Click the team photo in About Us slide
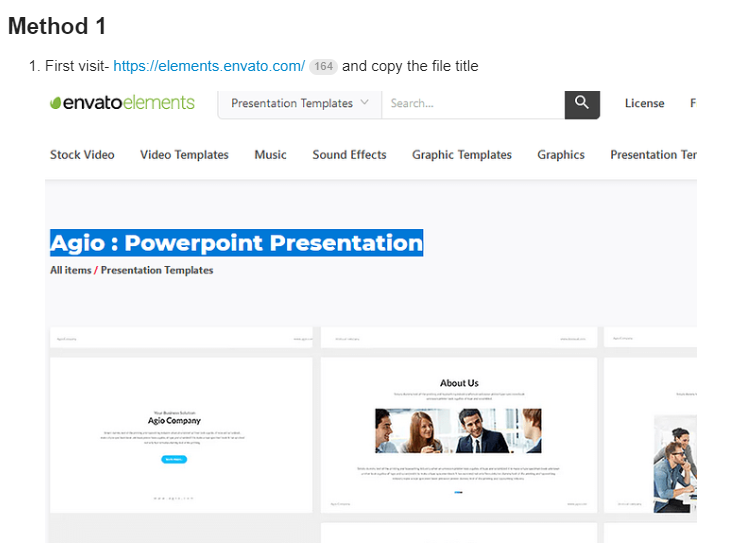This screenshot has width=732, height=550. [x=458, y=430]
